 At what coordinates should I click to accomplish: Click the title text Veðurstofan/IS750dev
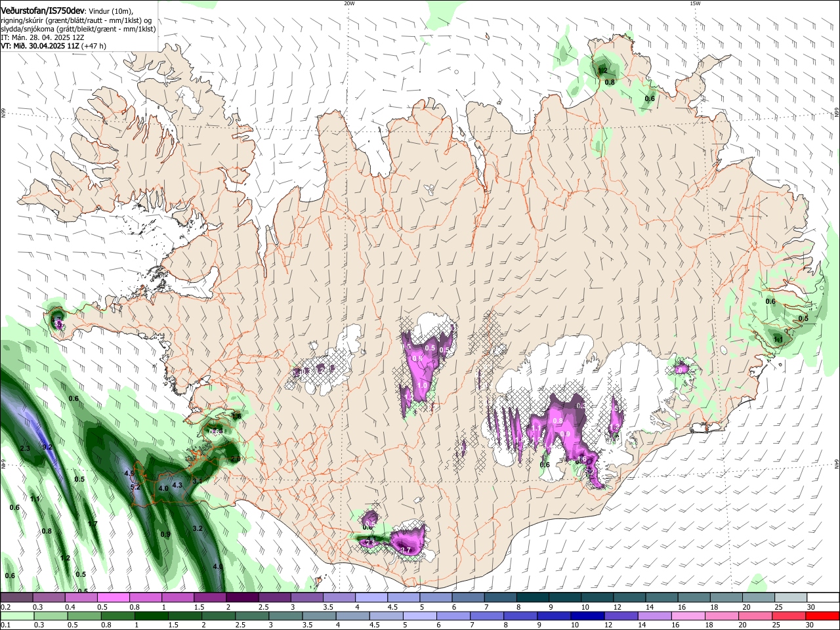[43, 11]
